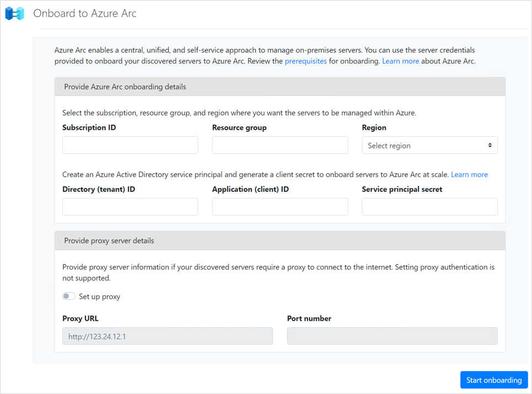Click the Set up proxy label
532x394 pixels.
coord(99,297)
